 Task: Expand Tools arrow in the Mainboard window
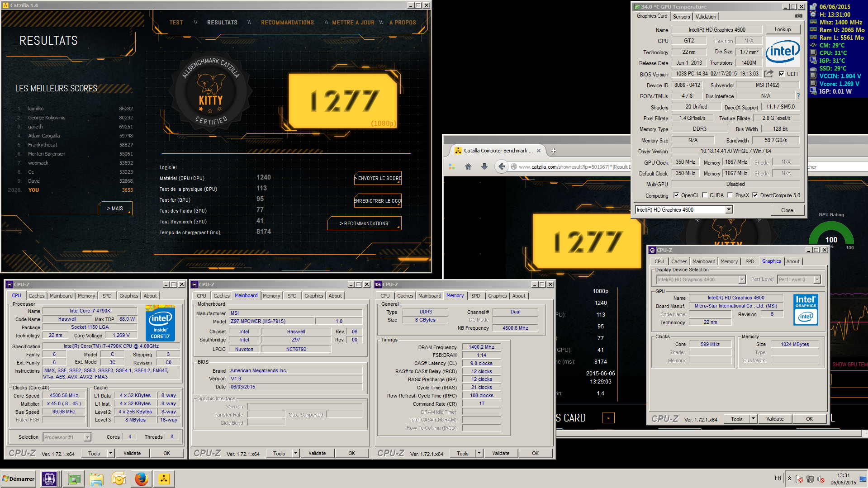pos(295,453)
